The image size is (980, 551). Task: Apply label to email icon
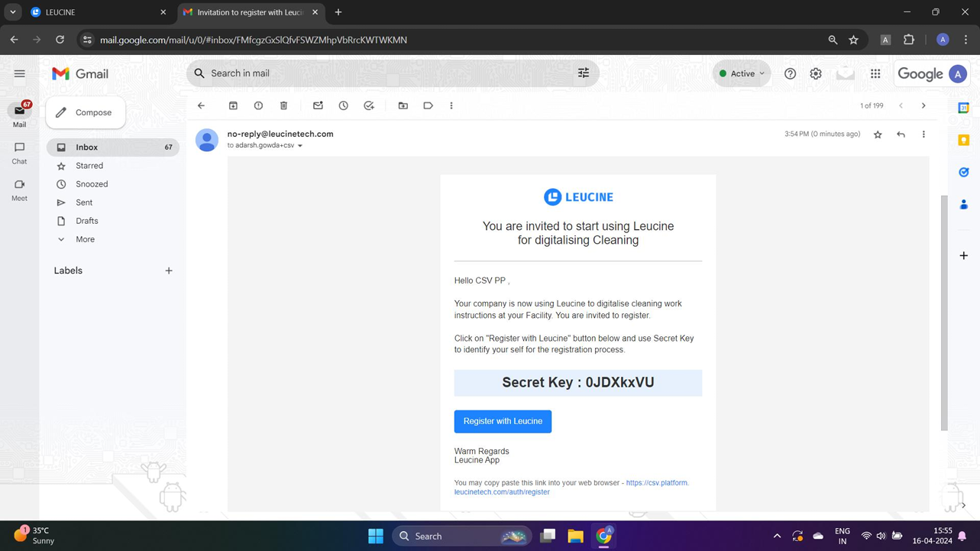coord(428,105)
